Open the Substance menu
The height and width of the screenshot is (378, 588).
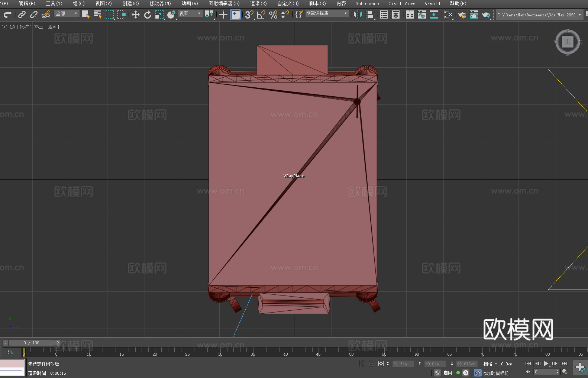[x=367, y=3]
